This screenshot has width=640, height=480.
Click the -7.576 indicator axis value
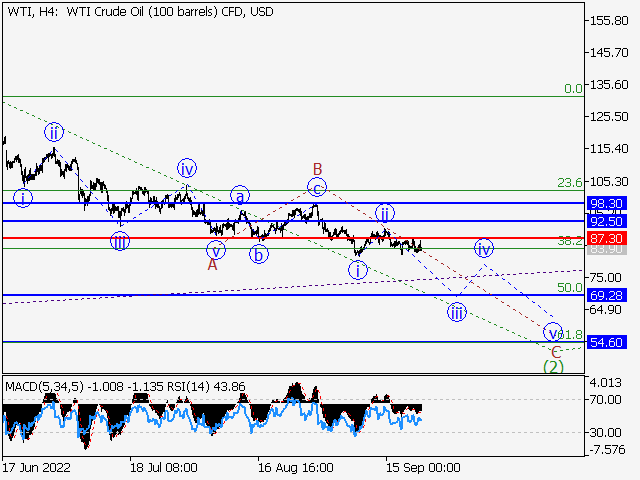tap(607, 450)
